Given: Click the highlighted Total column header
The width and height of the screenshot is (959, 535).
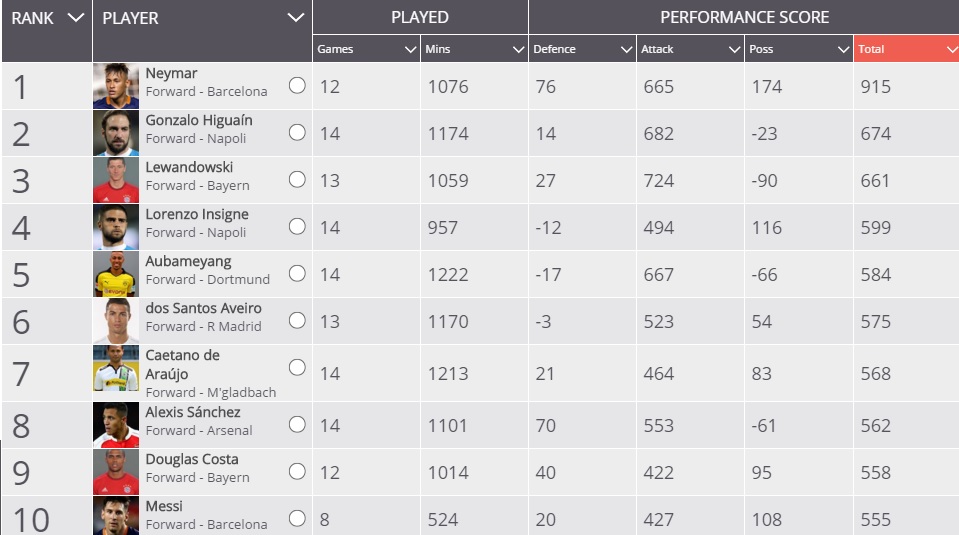Looking at the screenshot, I should coord(906,49).
